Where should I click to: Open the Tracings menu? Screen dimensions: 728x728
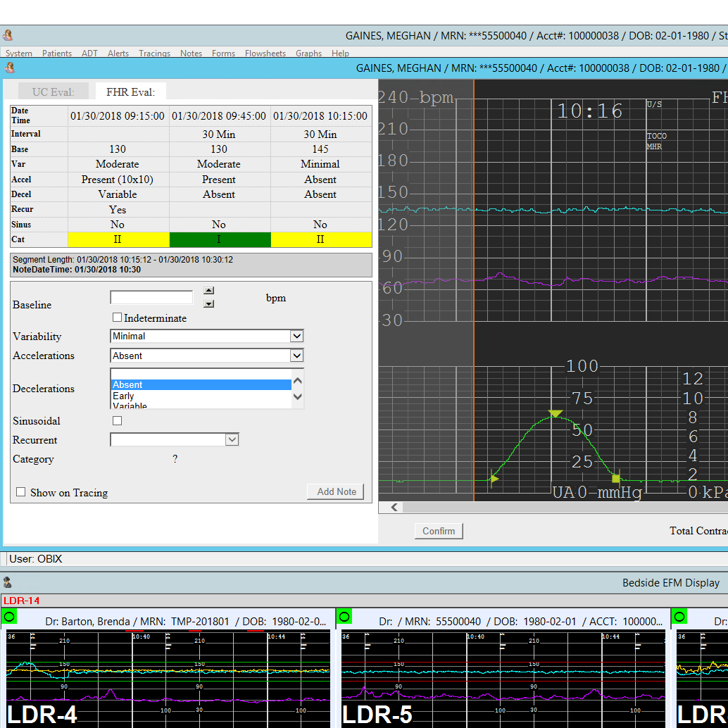tap(154, 53)
